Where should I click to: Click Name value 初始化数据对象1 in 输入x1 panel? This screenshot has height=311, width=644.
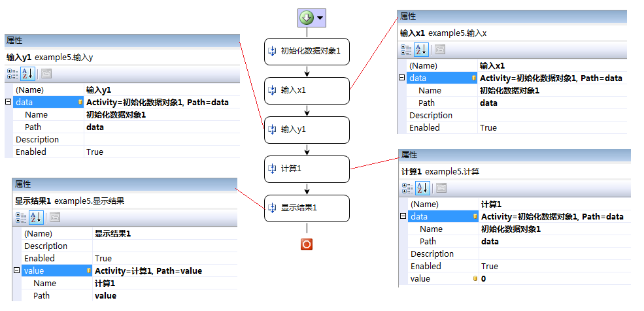552,91
